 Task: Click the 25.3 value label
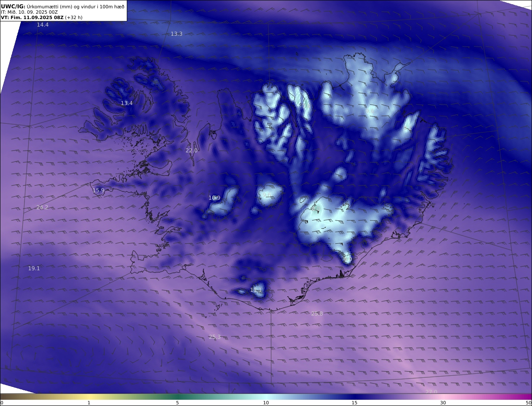click(215, 337)
